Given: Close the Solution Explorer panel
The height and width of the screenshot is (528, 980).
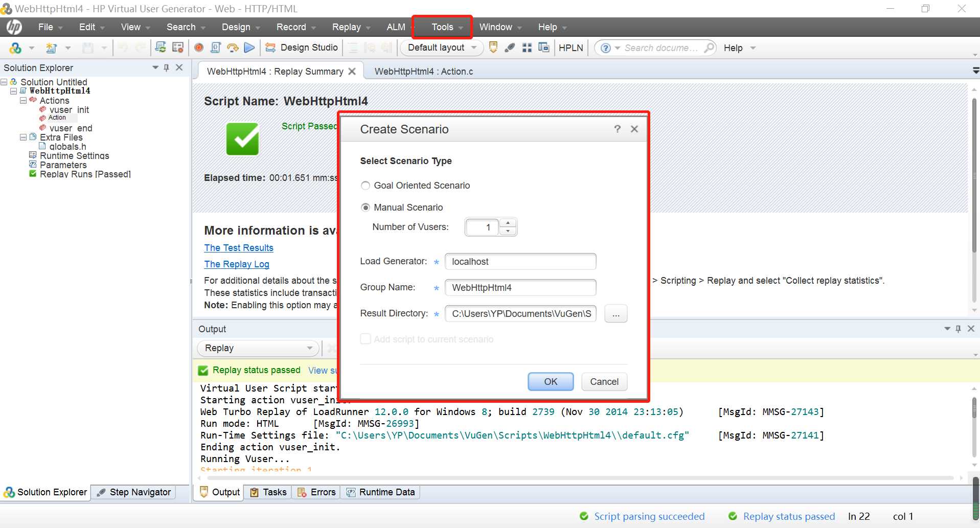Looking at the screenshot, I should 179,67.
